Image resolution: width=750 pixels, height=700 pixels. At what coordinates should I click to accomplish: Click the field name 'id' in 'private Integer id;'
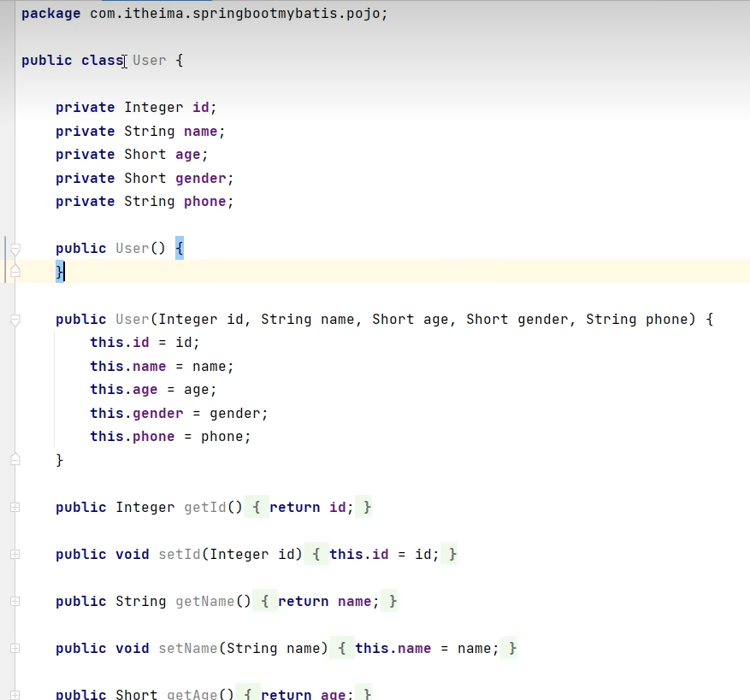[x=201, y=107]
